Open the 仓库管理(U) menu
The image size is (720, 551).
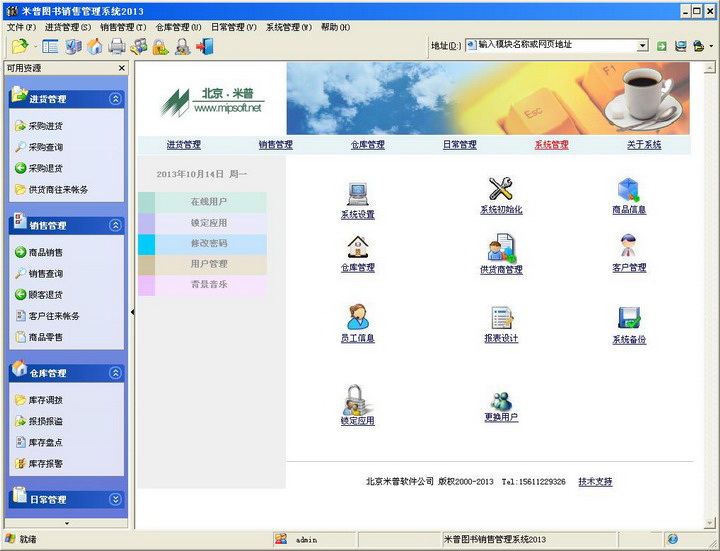coord(178,27)
